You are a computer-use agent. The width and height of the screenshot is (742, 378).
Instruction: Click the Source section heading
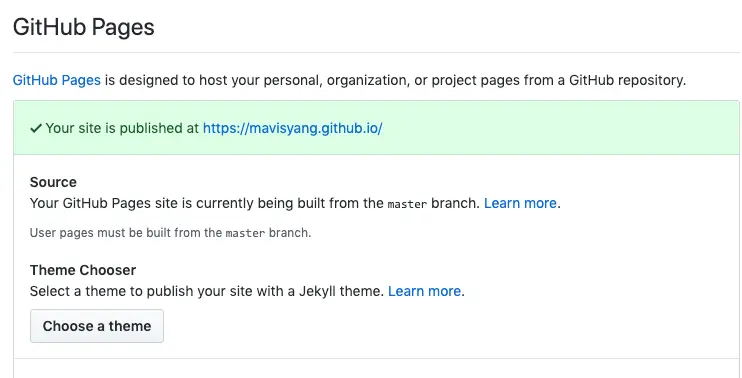53,182
